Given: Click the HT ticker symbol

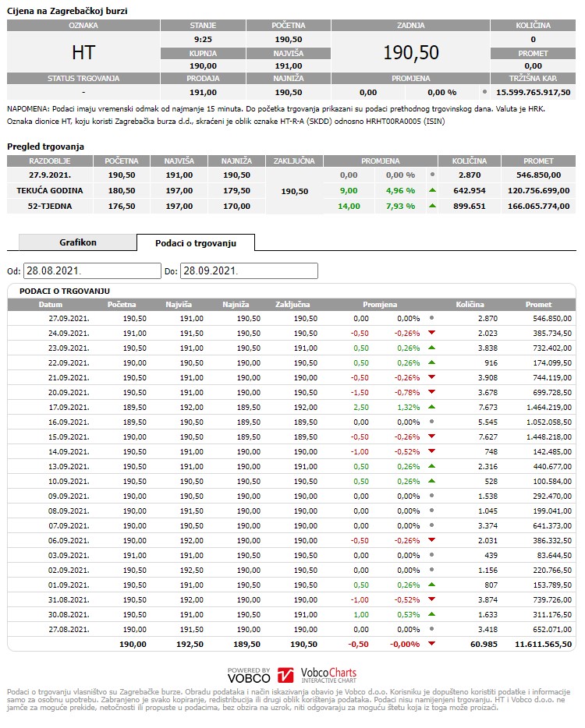Looking at the screenshot, I should pos(83,52).
